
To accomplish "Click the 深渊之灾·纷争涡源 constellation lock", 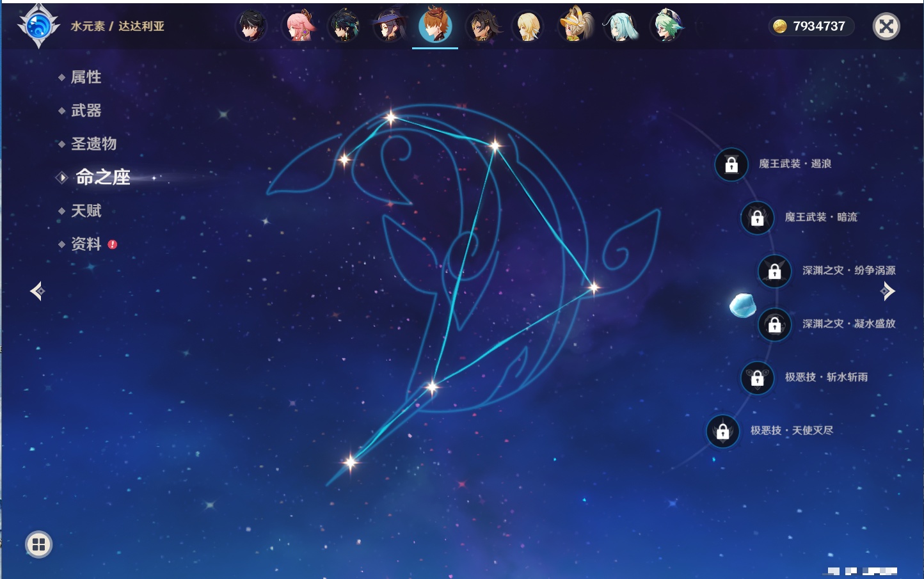I will [x=774, y=271].
